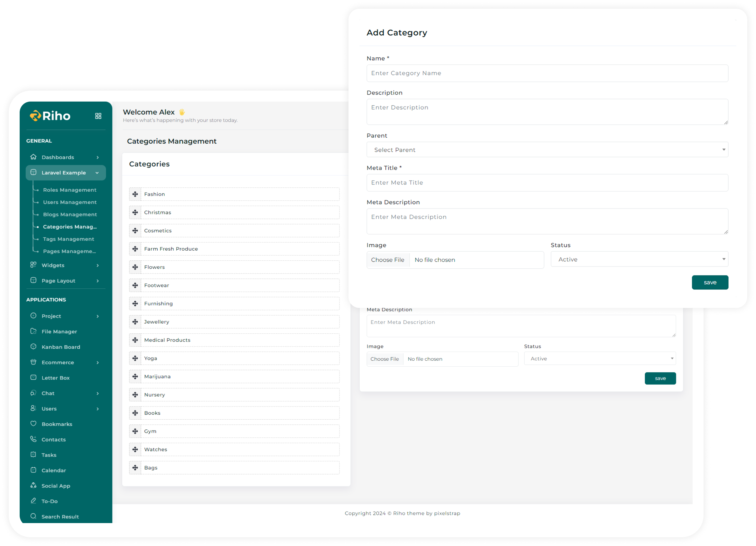Click the Enter Category Name input field
Viewport: 756px width, 546px height.
click(x=547, y=73)
